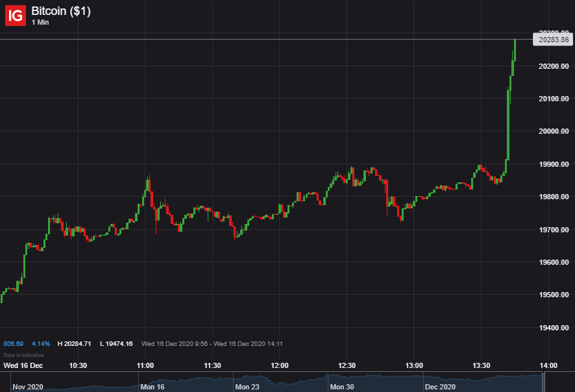Click the 14:00 time axis label

[x=548, y=365]
